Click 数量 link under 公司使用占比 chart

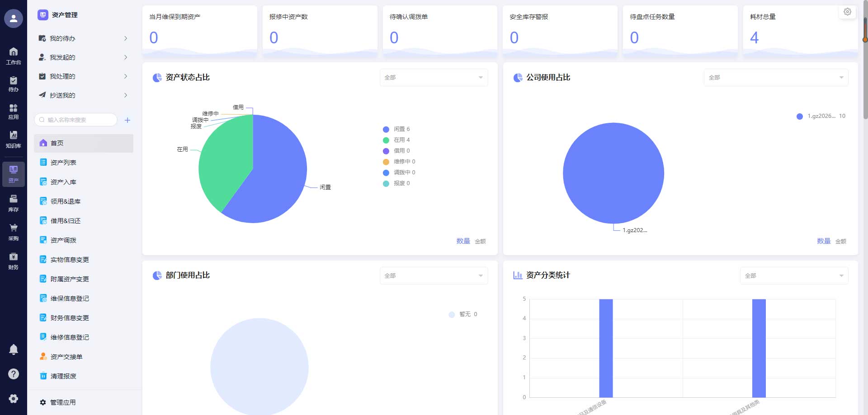point(823,241)
